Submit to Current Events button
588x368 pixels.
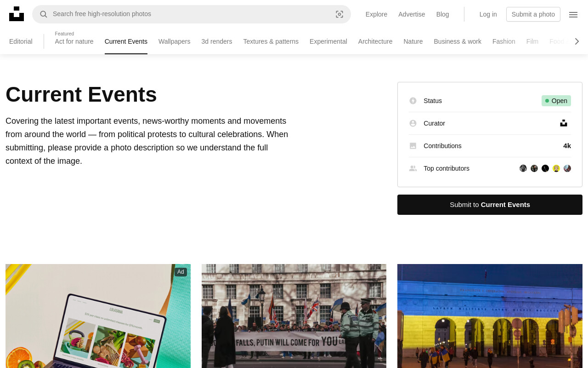pos(490,205)
